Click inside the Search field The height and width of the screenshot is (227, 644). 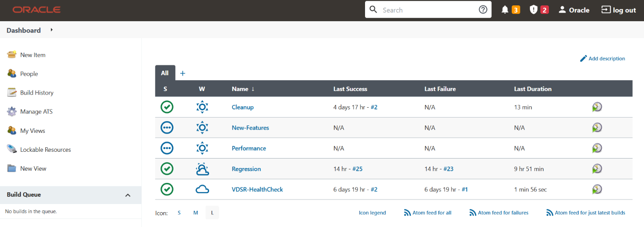[x=428, y=10]
